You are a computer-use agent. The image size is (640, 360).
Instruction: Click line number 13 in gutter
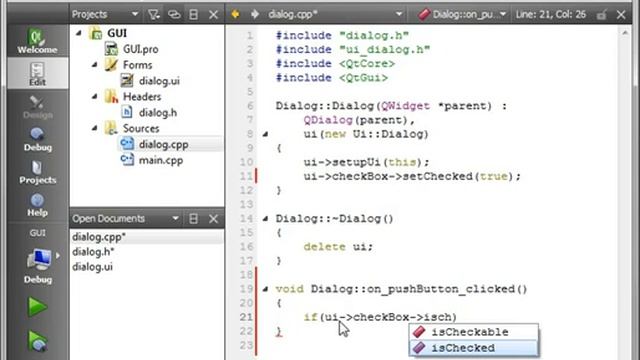(246, 204)
